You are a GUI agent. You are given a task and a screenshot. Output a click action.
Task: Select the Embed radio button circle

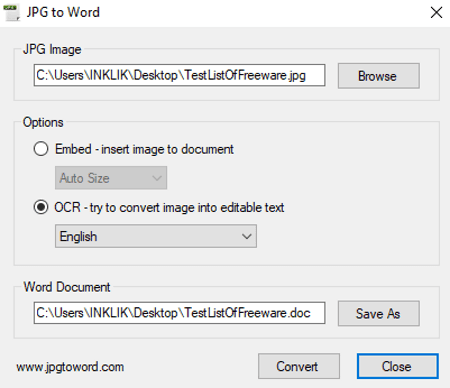41,149
